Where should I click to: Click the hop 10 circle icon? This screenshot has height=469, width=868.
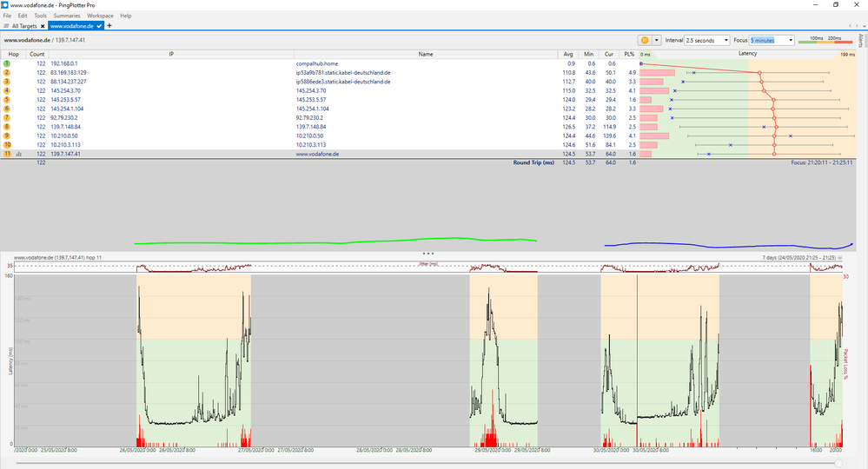coord(7,145)
